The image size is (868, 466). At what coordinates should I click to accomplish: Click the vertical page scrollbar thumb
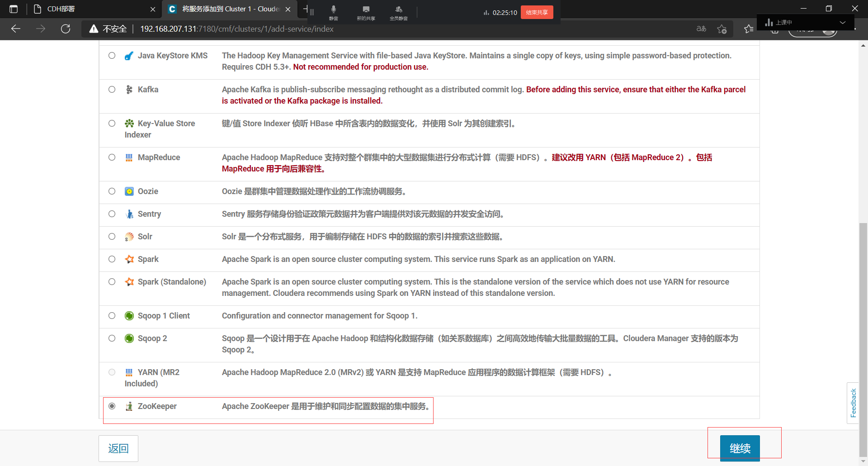coord(863,339)
